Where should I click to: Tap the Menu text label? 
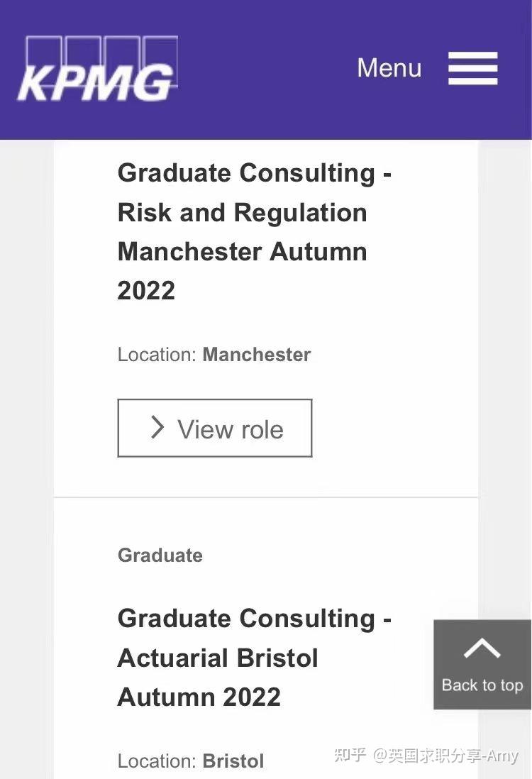click(x=389, y=68)
